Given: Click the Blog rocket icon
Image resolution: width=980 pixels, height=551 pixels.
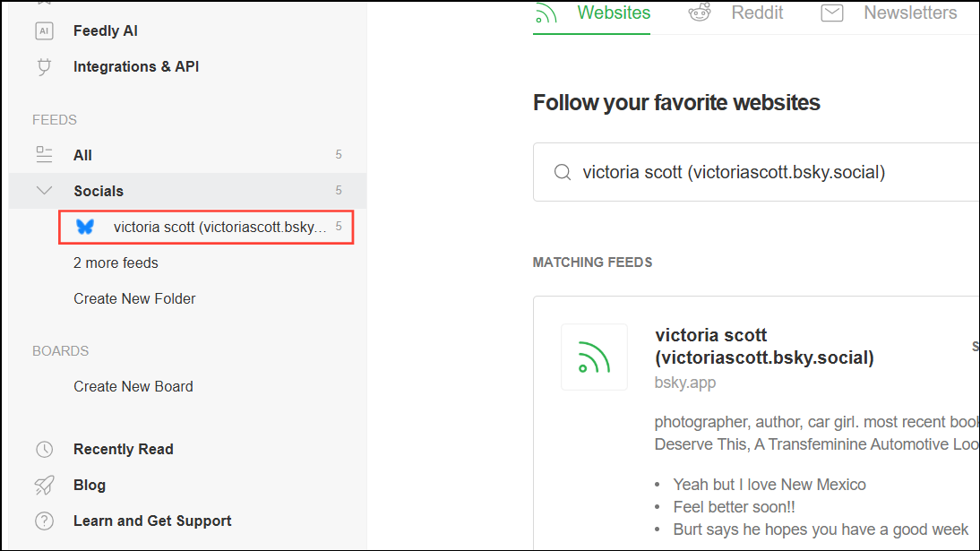Looking at the screenshot, I should point(44,485).
